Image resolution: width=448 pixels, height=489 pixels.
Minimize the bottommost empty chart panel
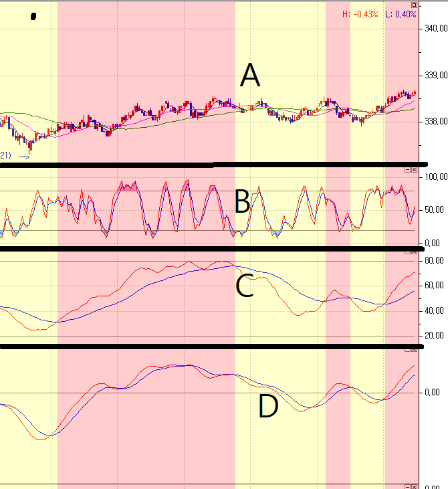click(x=407, y=486)
